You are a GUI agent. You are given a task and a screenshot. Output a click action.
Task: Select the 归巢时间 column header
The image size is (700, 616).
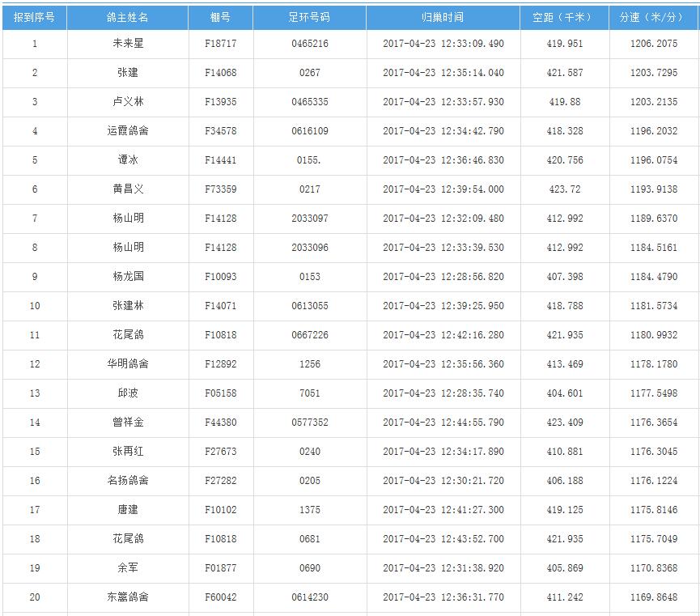tap(443, 17)
